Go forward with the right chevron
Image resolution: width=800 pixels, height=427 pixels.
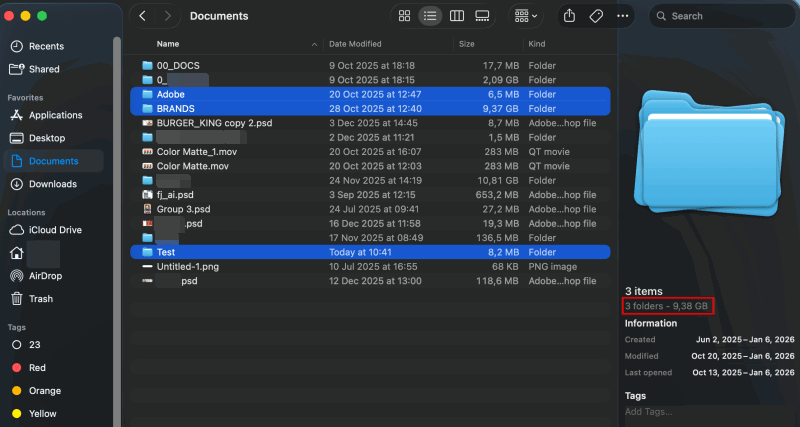click(167, 16)
